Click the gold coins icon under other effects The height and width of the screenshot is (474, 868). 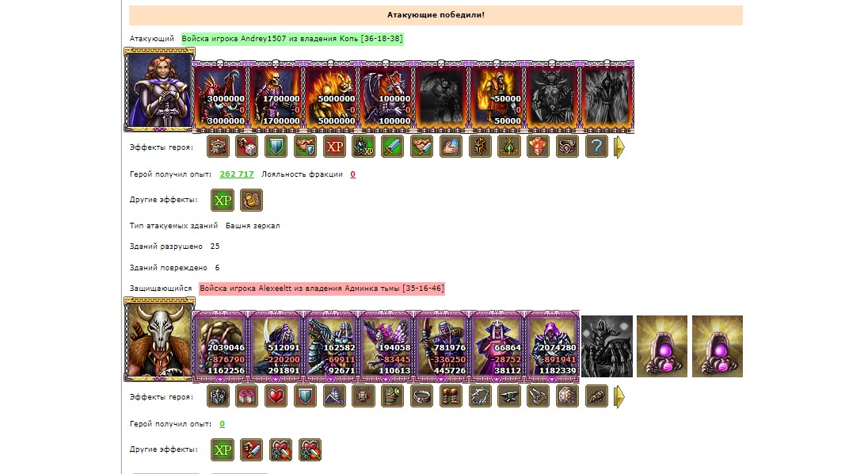[x=251, y=200]
